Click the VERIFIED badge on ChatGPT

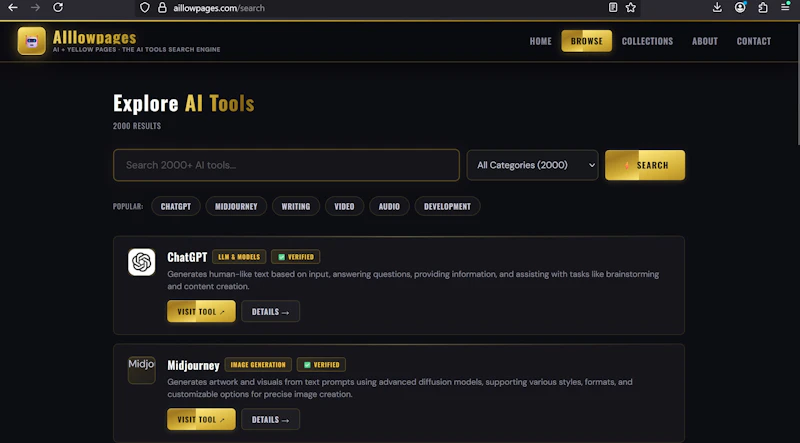pyautogui.click(x=295, y=257)
